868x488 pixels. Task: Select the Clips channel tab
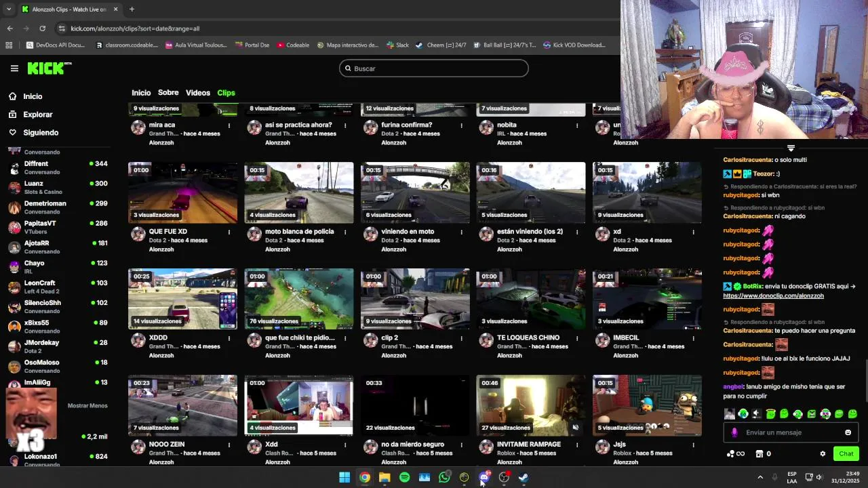click(226, 93)
